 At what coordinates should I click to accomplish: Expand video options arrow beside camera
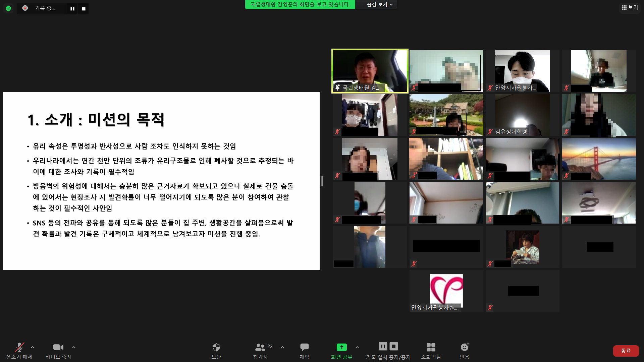point(74,347)
